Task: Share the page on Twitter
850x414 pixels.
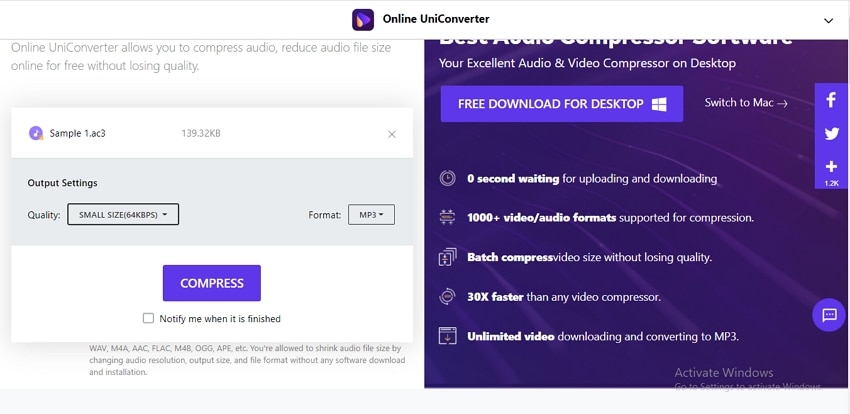Action: (832, 134)
